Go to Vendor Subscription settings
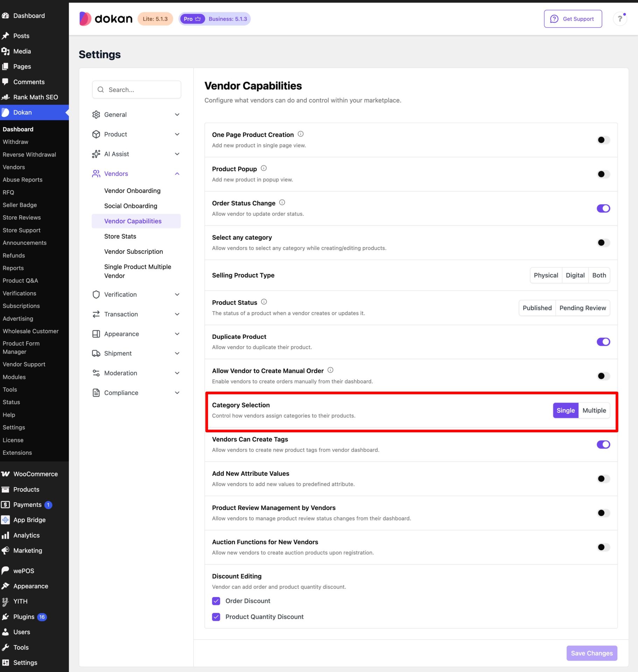638x672 pixels. [x=133, y=252]
